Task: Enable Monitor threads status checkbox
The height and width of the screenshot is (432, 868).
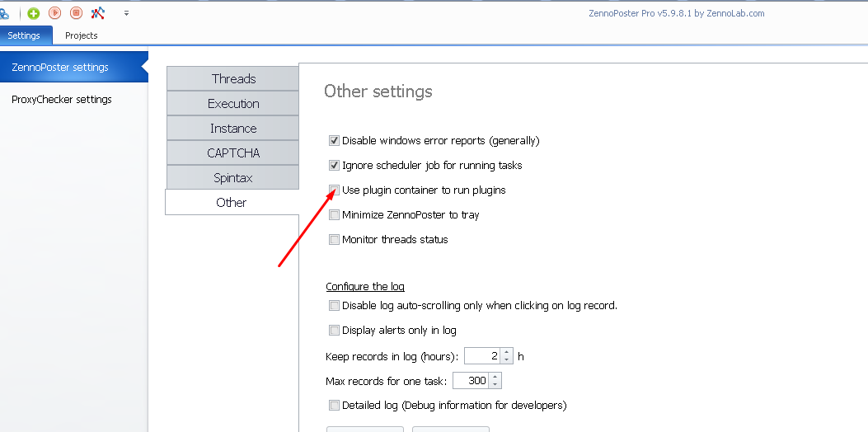Action: 334,239
